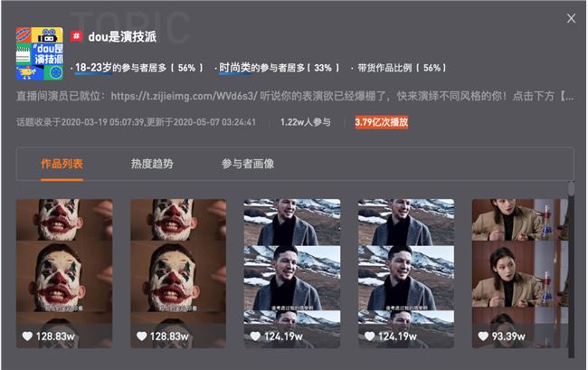Close the topic detail popup

[571, 18]
